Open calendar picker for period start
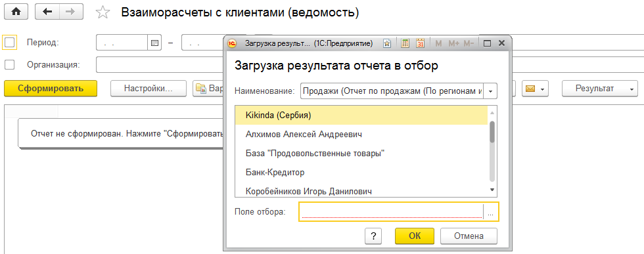 click(154, 43)
